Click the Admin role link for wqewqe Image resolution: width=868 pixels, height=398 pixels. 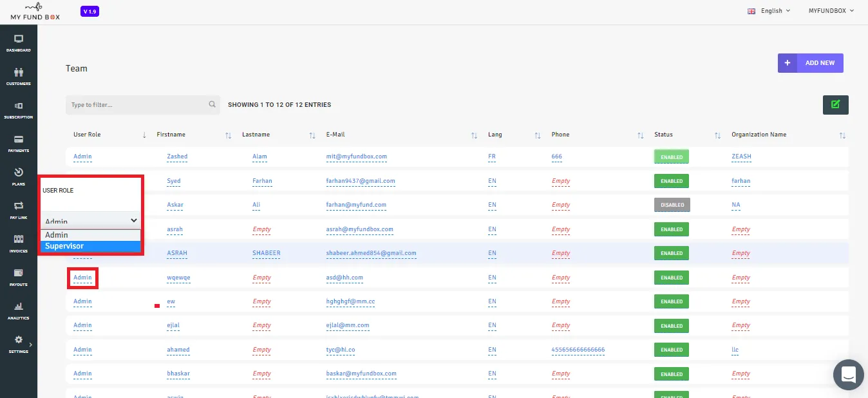tap(82, 278)
